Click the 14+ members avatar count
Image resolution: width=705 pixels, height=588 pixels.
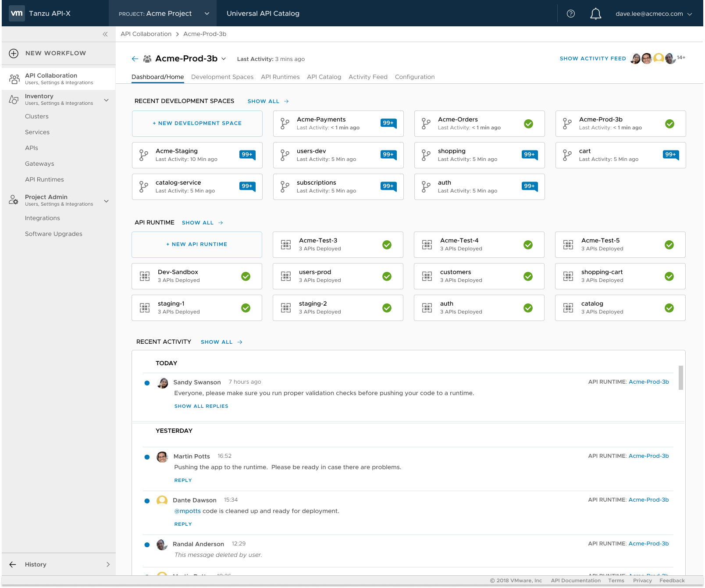click(681, 57)
